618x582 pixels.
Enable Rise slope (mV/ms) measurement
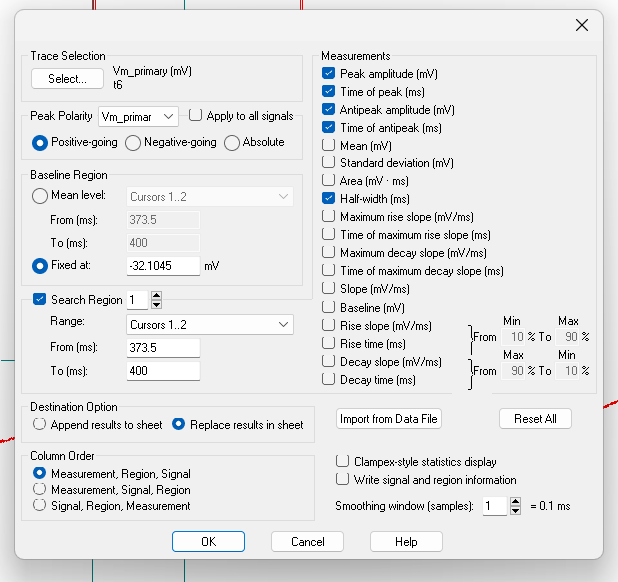click(x=328, y=325)
